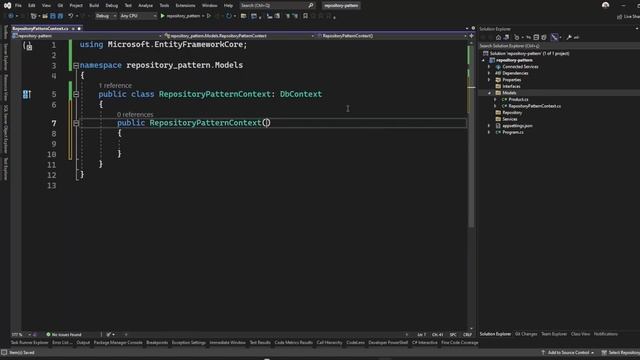This screenshot has width=640, height=360.
Task: Click the Add to Source Control button
Action: (x=568, y=352)
